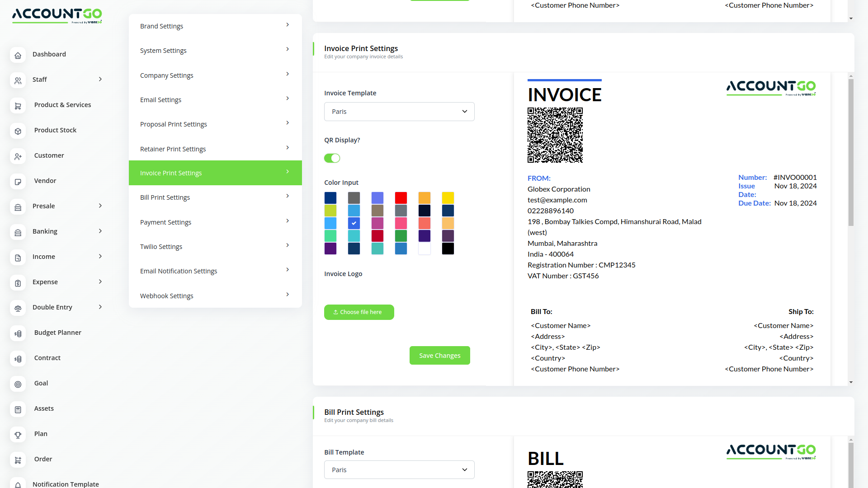
Task: Switch to Email Settings
Action: click(215, 99)
